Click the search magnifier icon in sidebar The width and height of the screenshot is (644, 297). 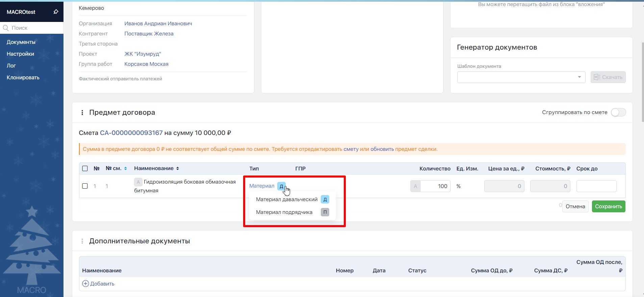6,28
